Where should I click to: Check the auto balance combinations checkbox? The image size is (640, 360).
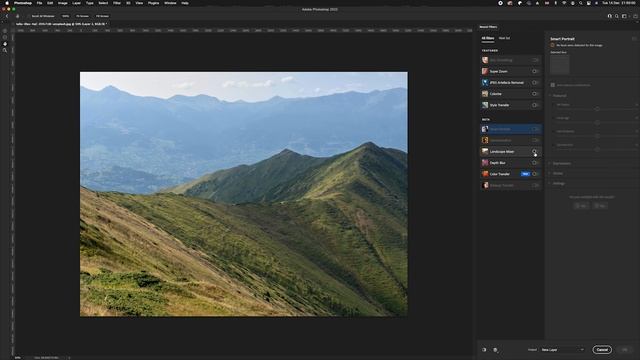point(553,85)
